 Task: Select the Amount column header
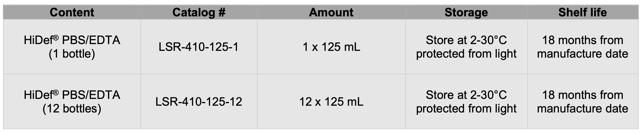point(331,12)
